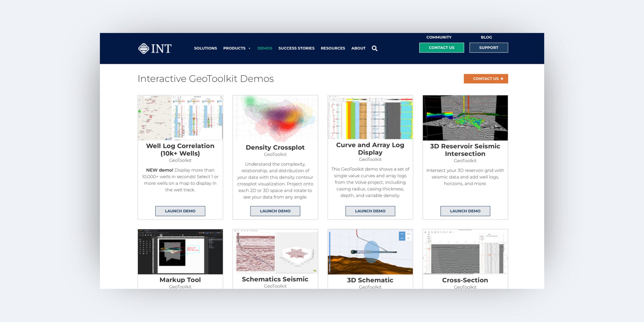Click GeoToolkit label under Density Crossplot

coord(275,154)
